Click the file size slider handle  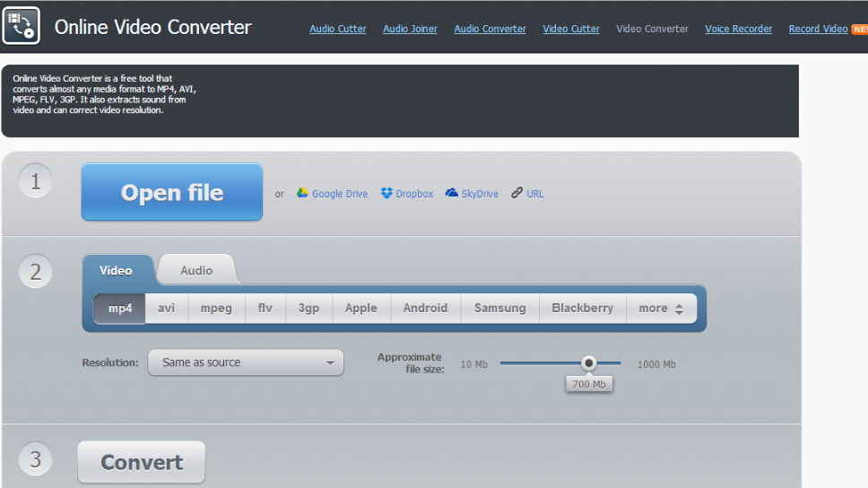coord(588,363)
